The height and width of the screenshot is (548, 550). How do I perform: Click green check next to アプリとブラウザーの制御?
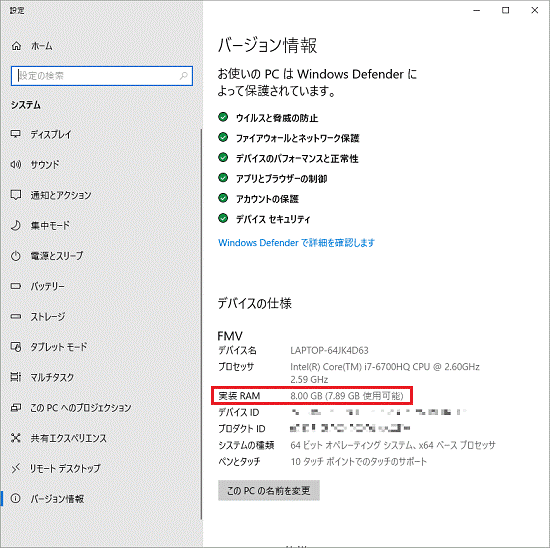(x=223, y=178)
